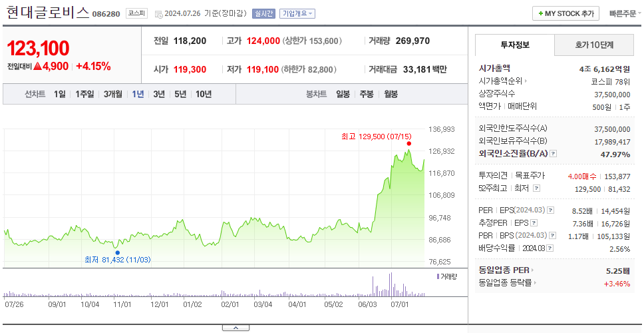Click the 8.52배 PER value
The image size is (644, 333).
pos(582,211)
